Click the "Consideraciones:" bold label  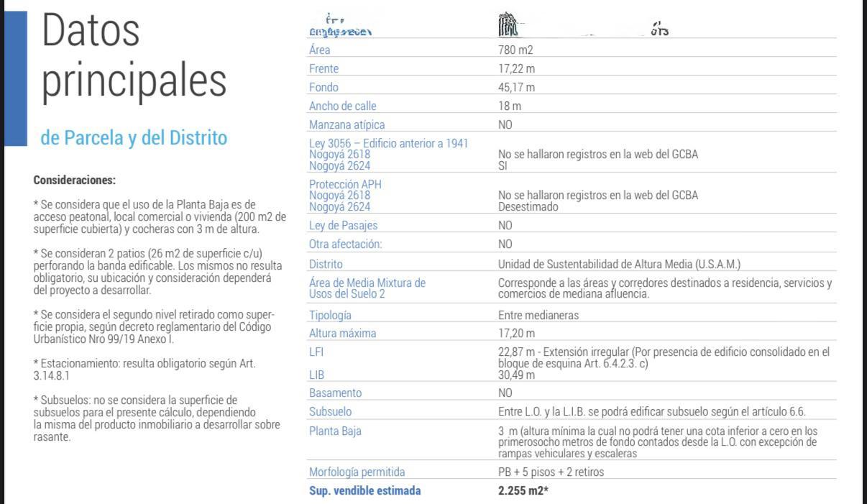coord(75,180)
